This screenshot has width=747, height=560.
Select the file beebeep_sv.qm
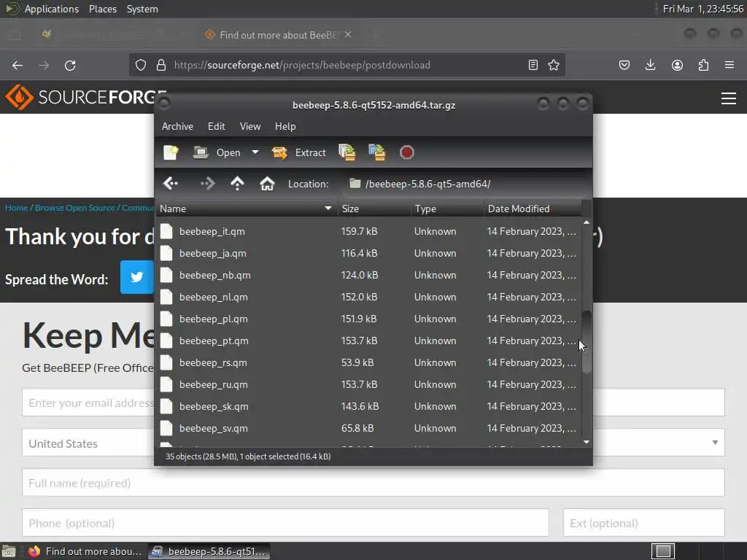(368, 429)
